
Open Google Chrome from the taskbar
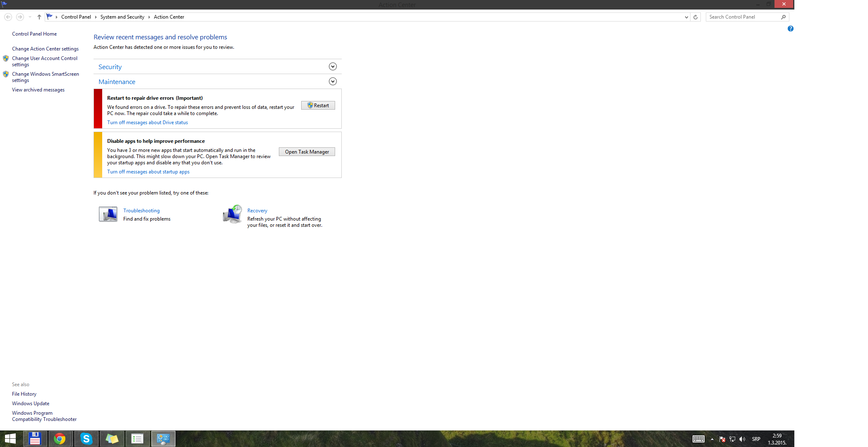pyautogui.click(x=60, y=439)
